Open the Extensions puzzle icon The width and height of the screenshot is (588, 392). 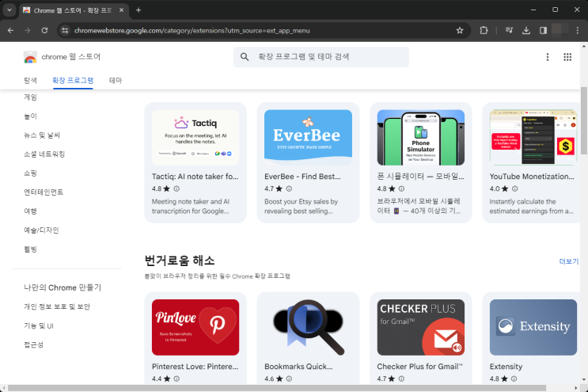(484, 30)
